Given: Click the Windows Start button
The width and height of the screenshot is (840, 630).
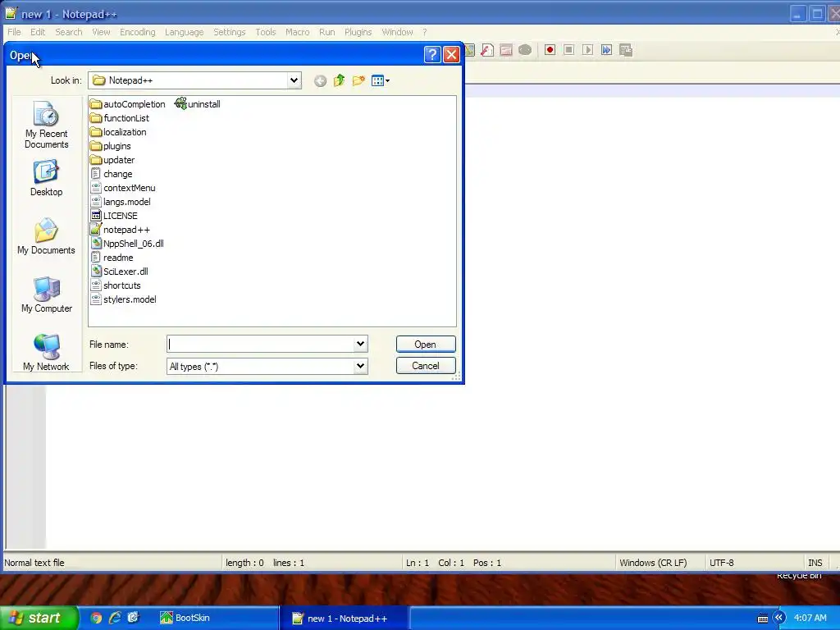Looking at the screenshot, I should 39,618.
